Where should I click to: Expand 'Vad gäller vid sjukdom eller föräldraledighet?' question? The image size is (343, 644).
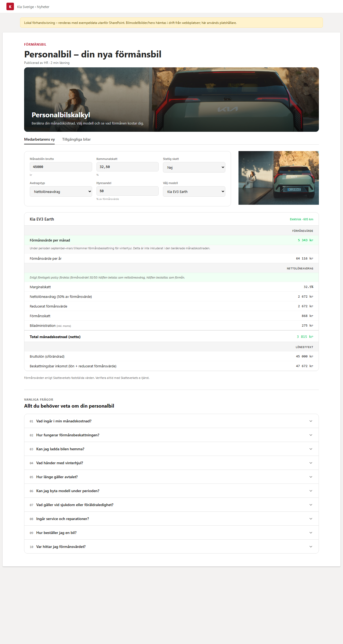pos(171,505)
